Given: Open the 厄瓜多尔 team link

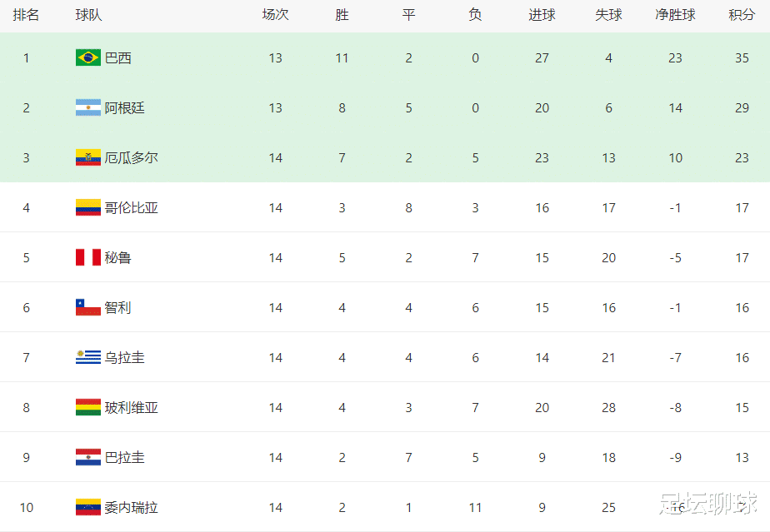Looking at the screenshot, I should 131,157.
